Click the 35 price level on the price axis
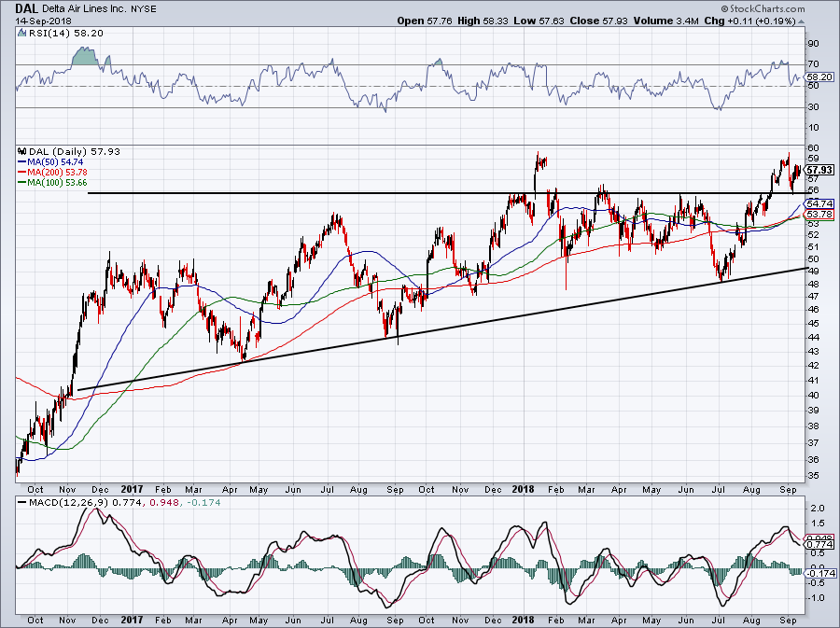 813,475
